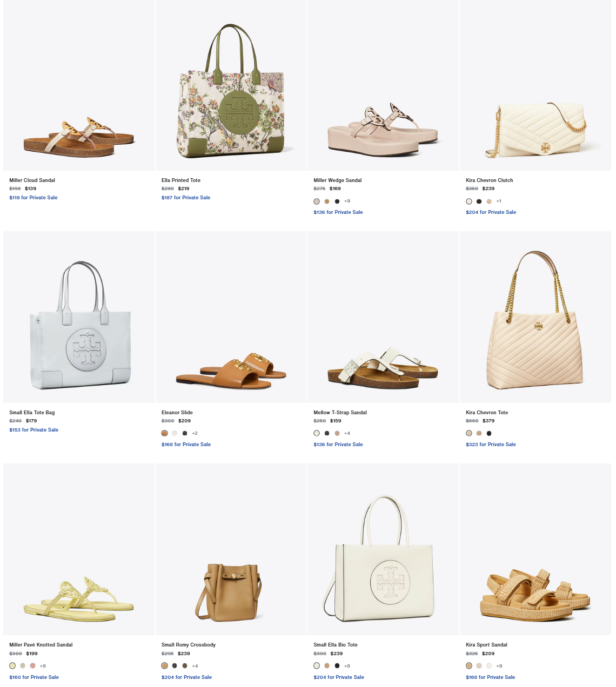Click $323 for Private Sale link
Viewport: 616px width, 687px height.
(x=491, y=444)
